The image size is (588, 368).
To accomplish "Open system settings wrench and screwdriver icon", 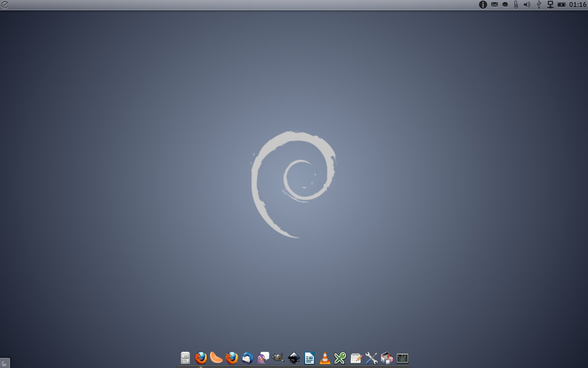I will (371, 358).
